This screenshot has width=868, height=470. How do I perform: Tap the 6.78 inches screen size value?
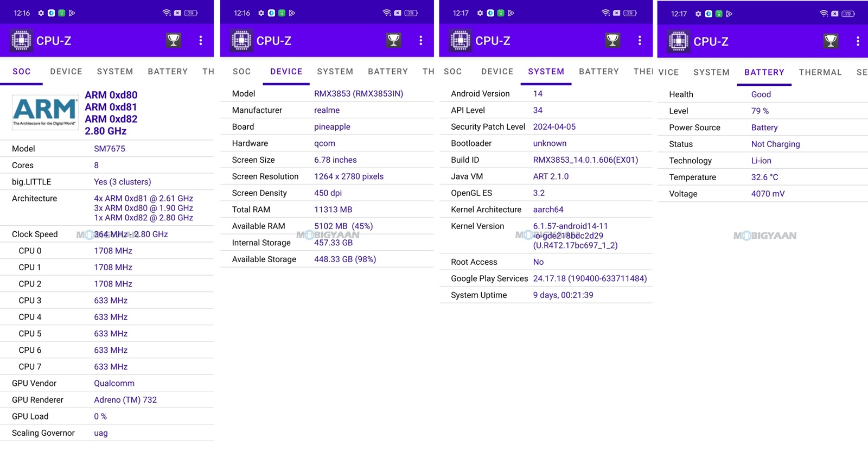[x=335, y=160]
